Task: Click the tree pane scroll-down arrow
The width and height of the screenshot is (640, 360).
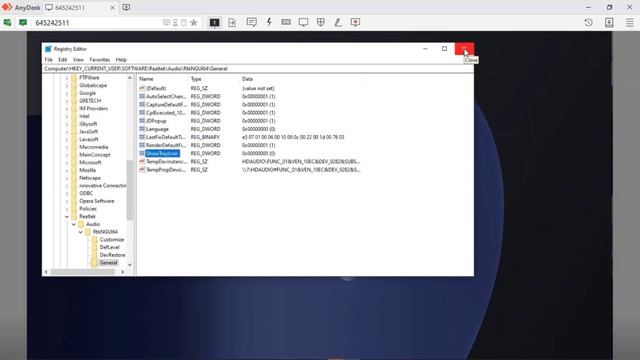Action: [130, 265]
